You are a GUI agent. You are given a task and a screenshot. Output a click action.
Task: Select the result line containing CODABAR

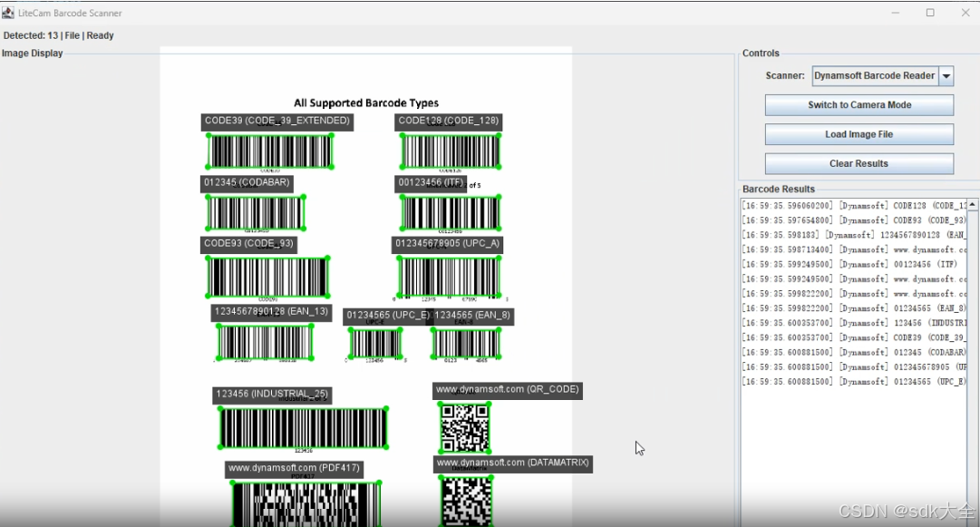click(x=854, y=353)
